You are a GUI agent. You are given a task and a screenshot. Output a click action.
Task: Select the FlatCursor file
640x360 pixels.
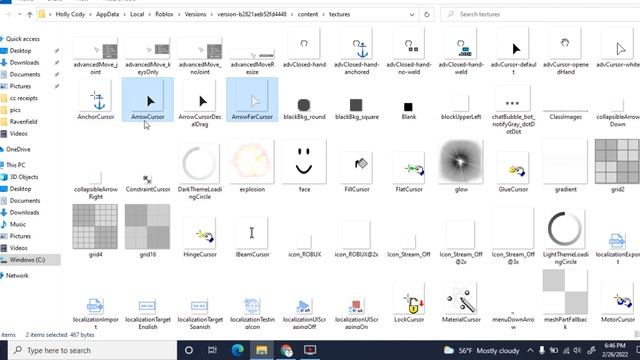(x=409, y=171)
